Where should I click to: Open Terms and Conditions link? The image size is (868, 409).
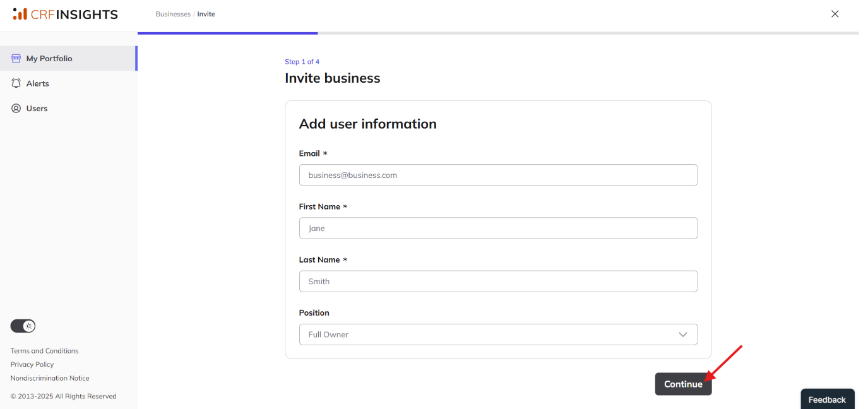(x=44, y=351)
